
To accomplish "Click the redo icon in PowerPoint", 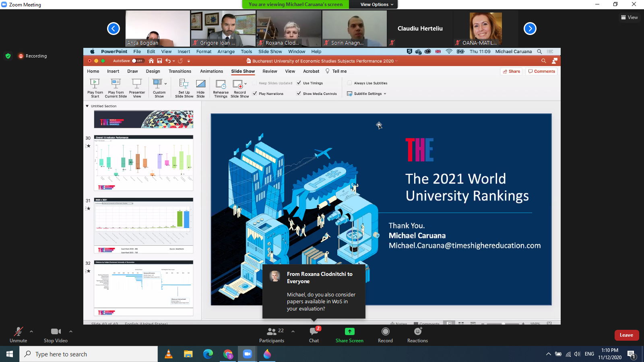I will pyautogui.click(x=180, y=61).
